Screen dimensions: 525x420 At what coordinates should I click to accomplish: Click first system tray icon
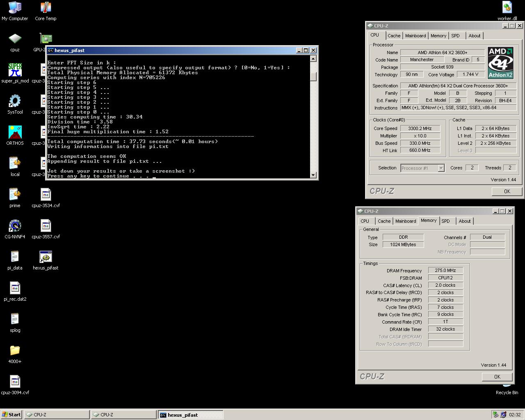click(x=495, y=415)
